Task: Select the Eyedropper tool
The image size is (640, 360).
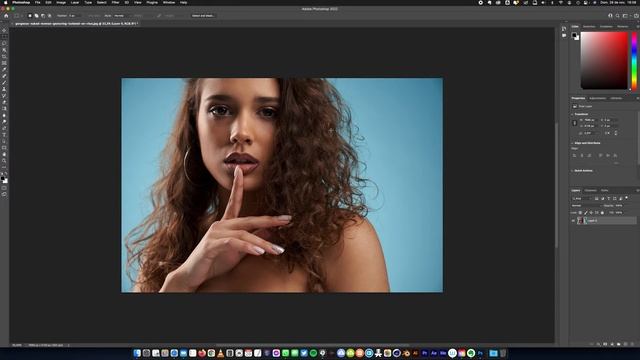Action: (x=4, y=69)
